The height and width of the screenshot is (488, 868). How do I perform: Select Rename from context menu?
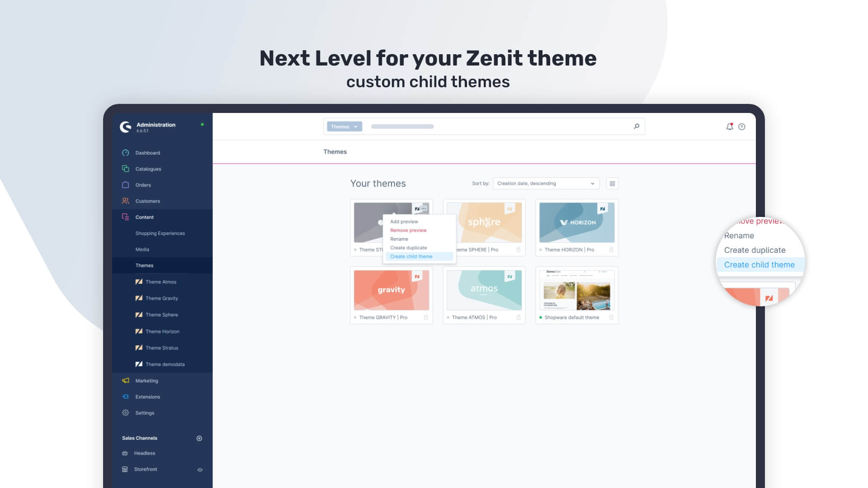[400, 239]
